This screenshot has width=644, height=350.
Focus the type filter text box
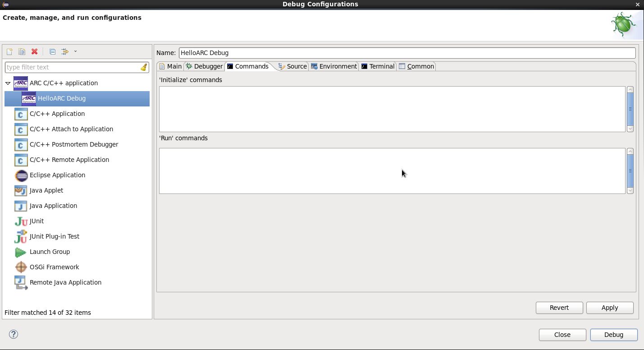click(77, 67)
